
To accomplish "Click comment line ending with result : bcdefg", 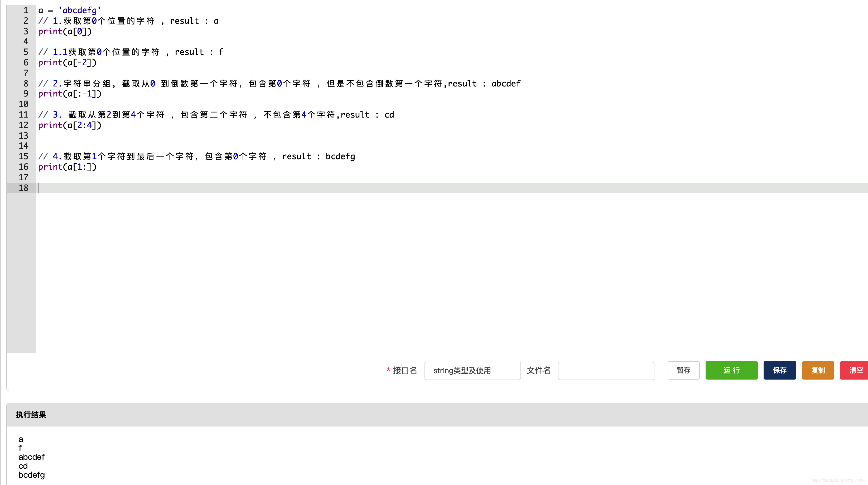I will pyautogui.click(x=196, y=157).
